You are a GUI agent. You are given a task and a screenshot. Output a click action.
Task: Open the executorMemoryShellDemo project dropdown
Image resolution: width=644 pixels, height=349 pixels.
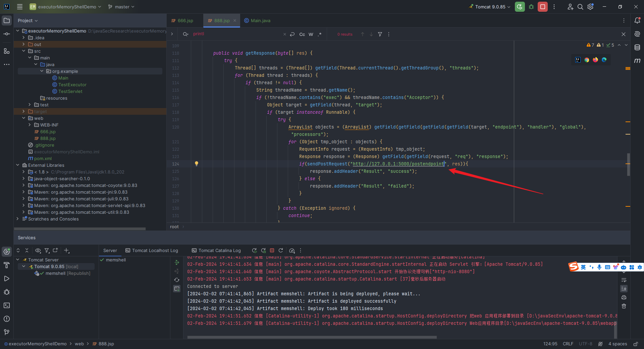pyautogui.click(x=65, y=7)
